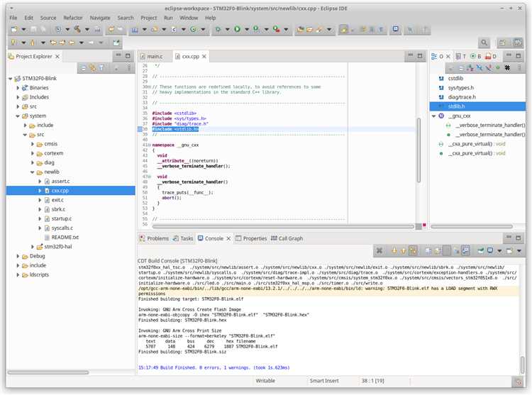The image size is (532, 395).
Task: Click the editor vertical scrollbar
Action: point(419,150)
